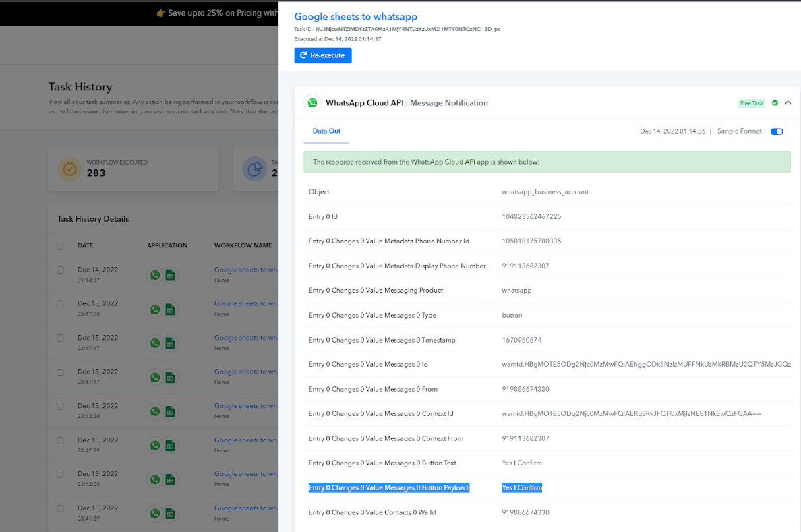801x532 pixels.
Task: Click the Workflow Executed badge icon
Action: pos(70,169)
